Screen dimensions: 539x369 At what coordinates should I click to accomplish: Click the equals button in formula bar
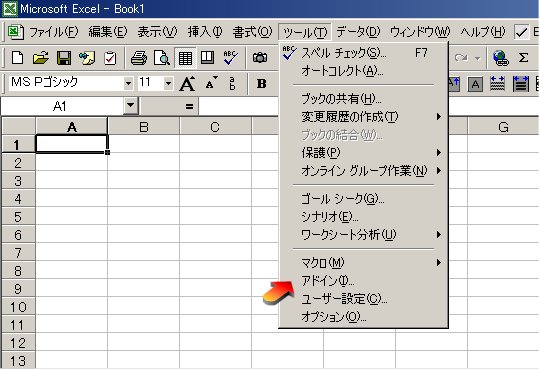[x=189, y=106]
